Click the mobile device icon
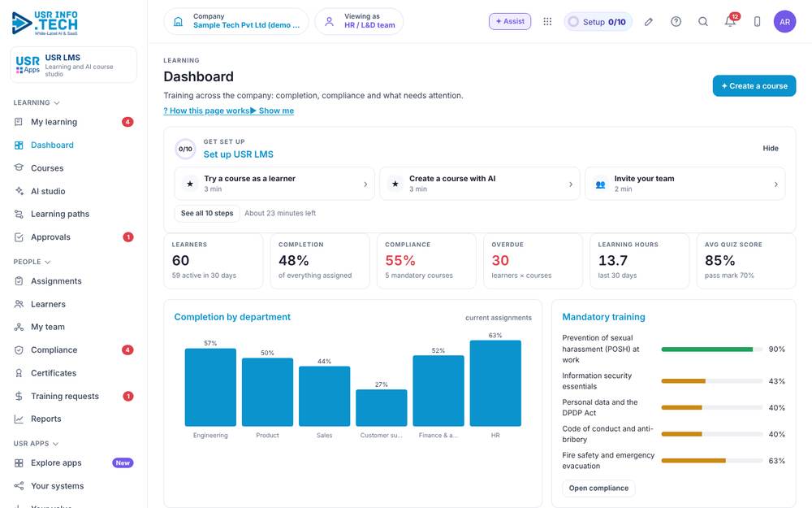The height and width of the screenshot is (508, 812). (757, 22)
